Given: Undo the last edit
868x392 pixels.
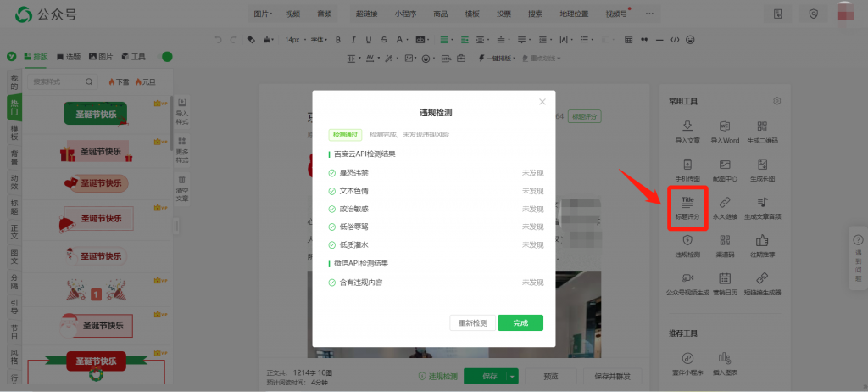Looking at the screenshot, I should [x=218, y=40].
